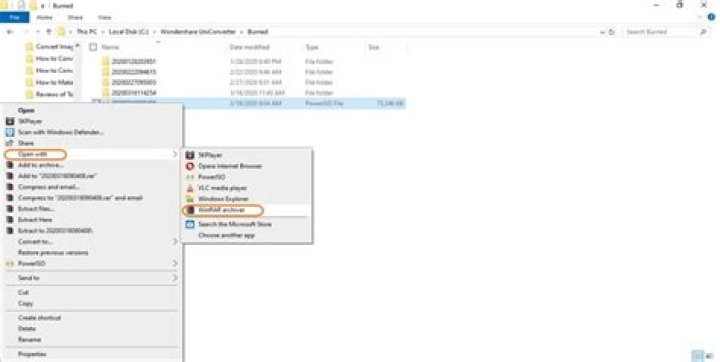This screenshot has width=720, height=362.
Task: Click folder icon of 20200227095003
Action: click(x=106, y=83)
